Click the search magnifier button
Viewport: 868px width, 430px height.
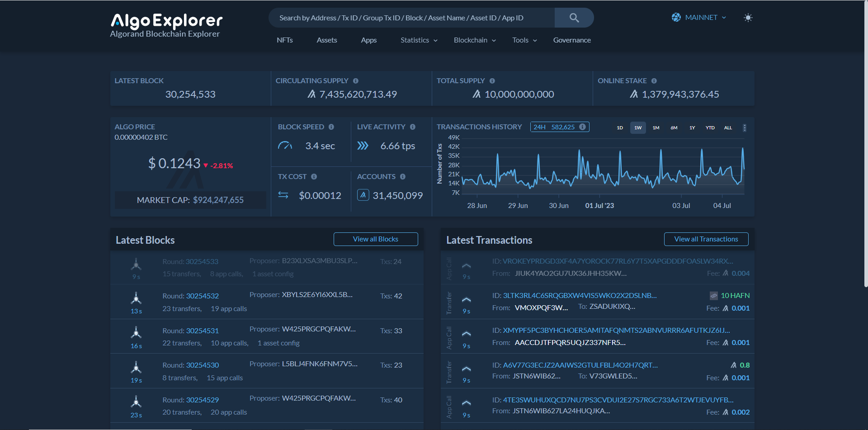(x=574, y=18)
